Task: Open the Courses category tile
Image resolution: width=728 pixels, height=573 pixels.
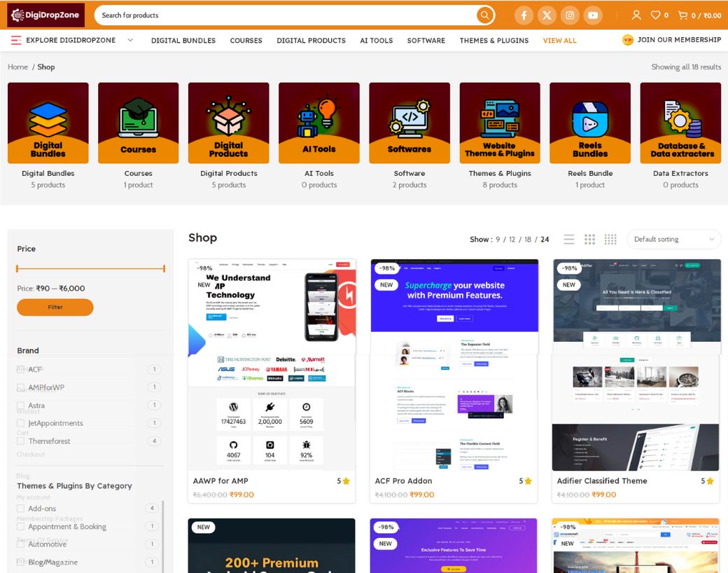Action: point(139,123)
